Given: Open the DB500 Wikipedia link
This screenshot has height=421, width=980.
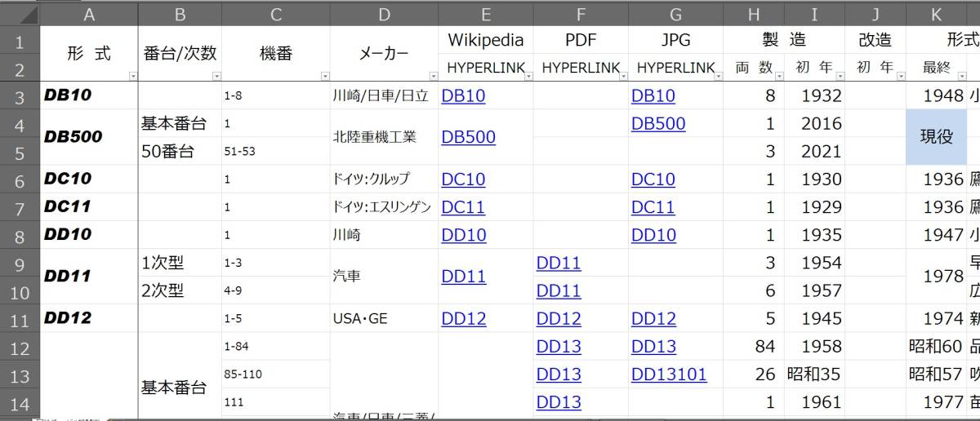Looking at the screenshot, I should pos(468,137).
